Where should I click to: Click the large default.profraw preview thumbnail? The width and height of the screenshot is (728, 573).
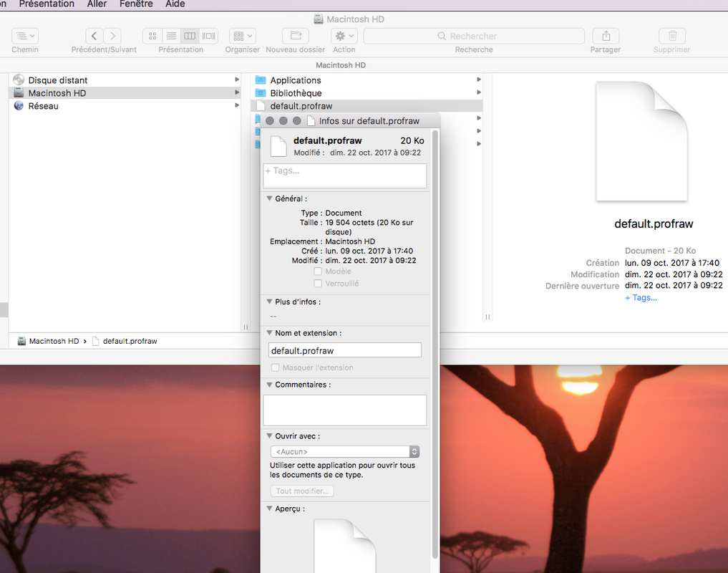tap(641, 142)
